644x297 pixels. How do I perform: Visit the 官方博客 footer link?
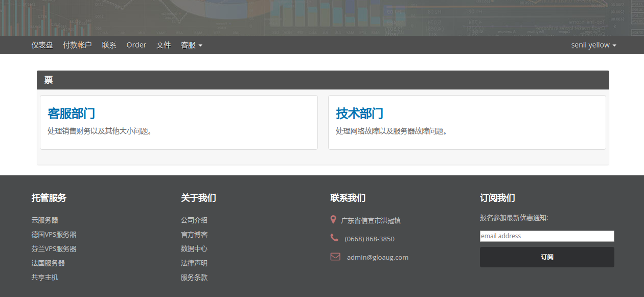tap(194, 235)
